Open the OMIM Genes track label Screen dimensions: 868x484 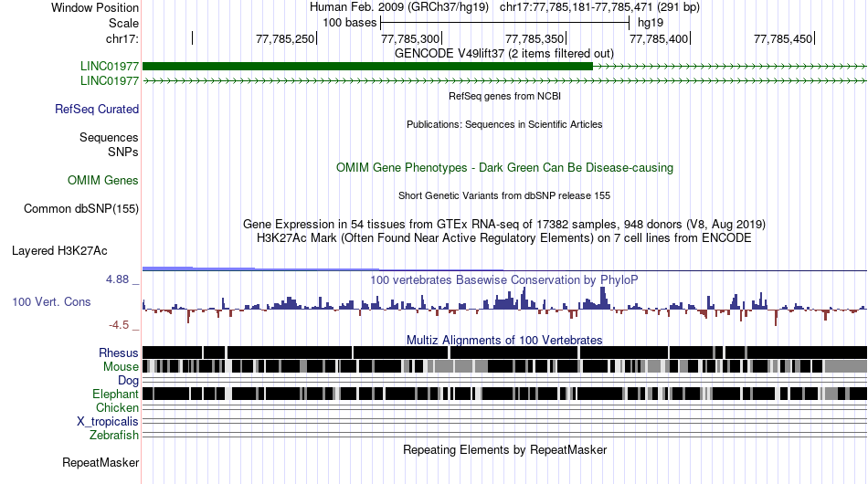point(102,180)
